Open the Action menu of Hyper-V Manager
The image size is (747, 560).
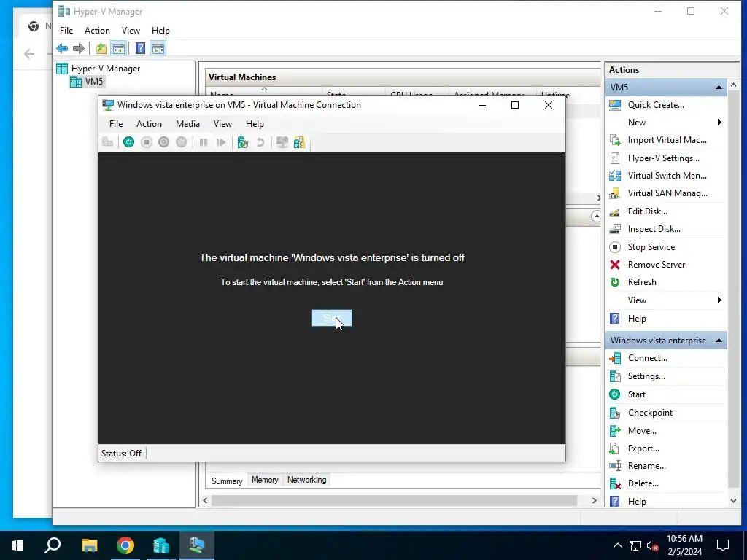coord(97,31)
